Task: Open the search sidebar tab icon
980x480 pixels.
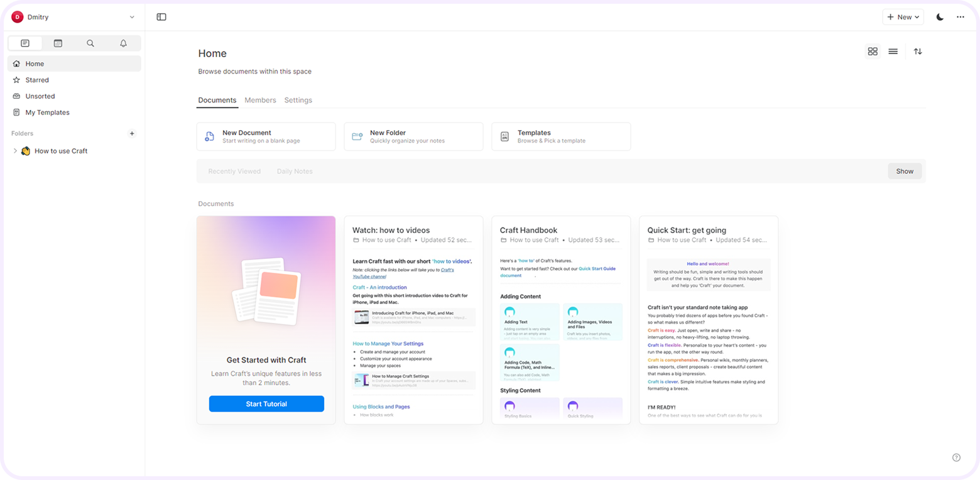Action: point(90,43)
